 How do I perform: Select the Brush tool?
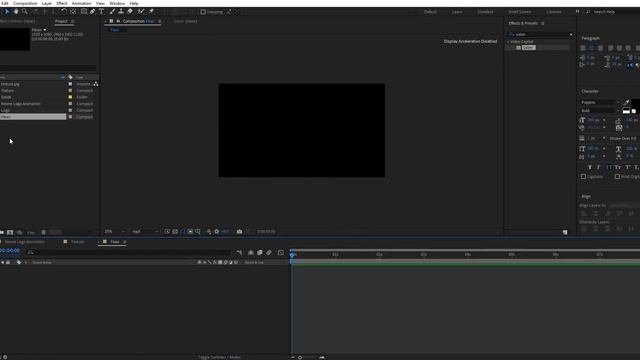tap(112, 12)
